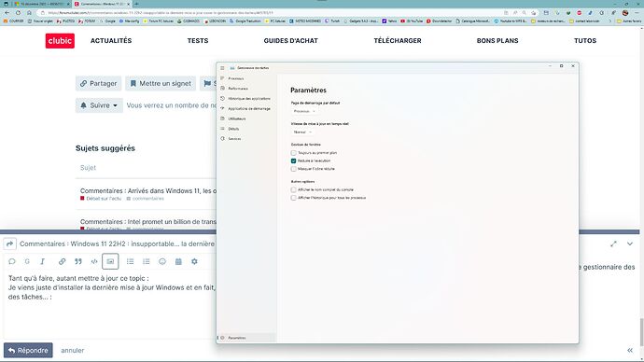Toggle composer fullscreen with the expand arrows icon
Image resolution: width=644 pixels, height=362 pixels.
click(613, 244)
